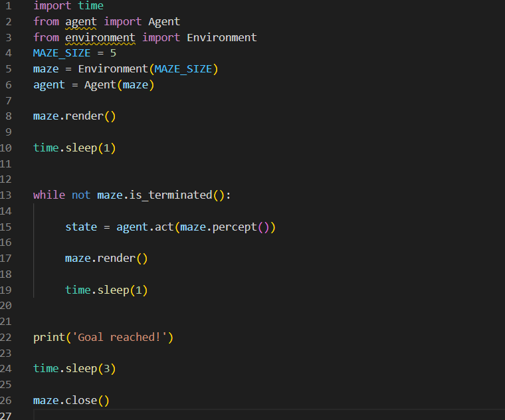Click 'MAZE_SIZE = 5' constant definition on line 4

click(x=74, y=53)
